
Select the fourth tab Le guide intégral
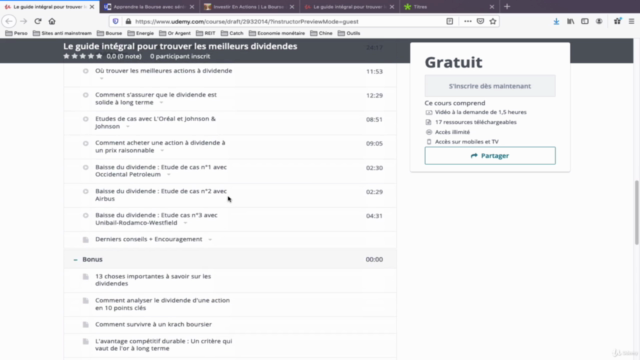click(x=349, y=7)
